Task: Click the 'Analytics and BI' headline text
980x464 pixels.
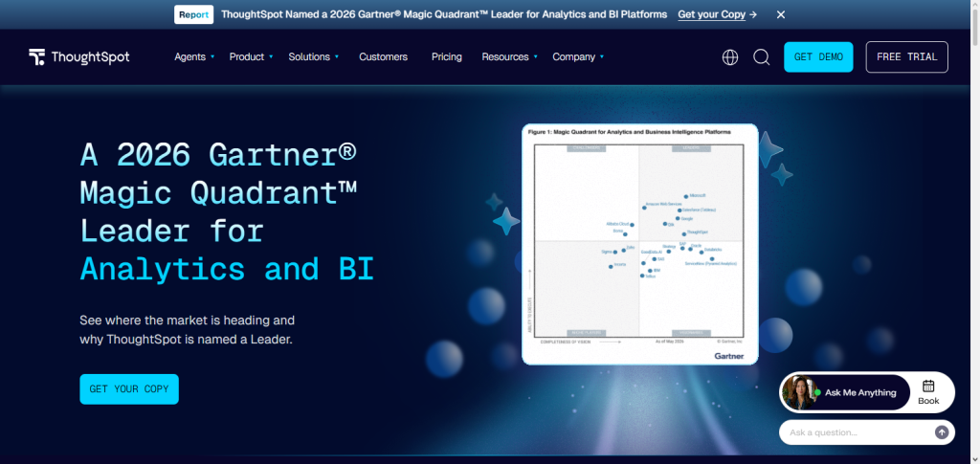Action: pyautogui.click(x=227, y=269)
